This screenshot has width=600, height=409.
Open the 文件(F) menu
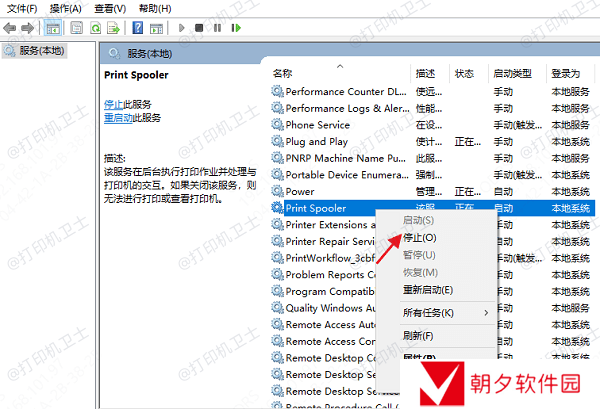tap(22, 8)
